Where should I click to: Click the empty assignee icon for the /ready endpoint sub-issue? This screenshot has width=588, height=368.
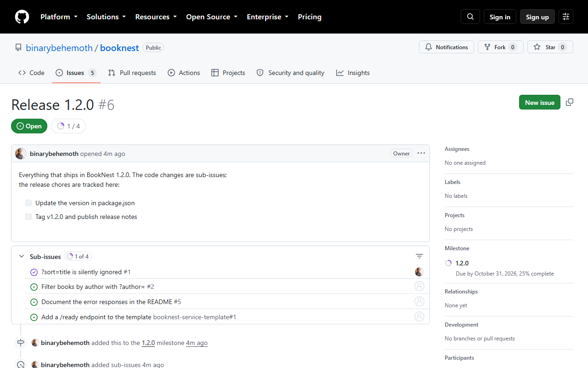pos(419,316)
